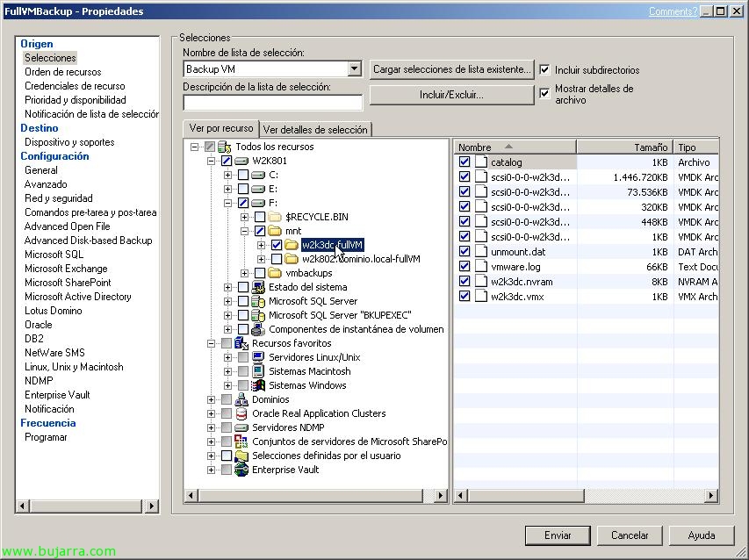
Task: Toggle Mostrar detalles de archivo checkbox
Action: click(x=544, y=93)
